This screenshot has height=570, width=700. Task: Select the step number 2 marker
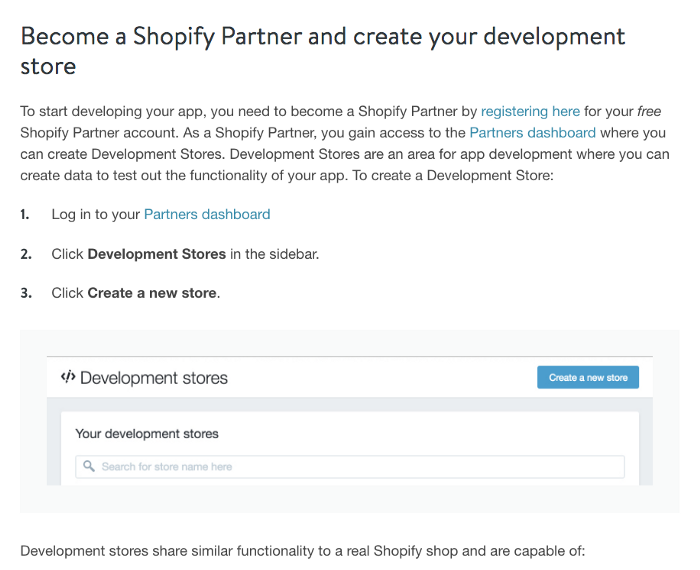click(25, 254)
